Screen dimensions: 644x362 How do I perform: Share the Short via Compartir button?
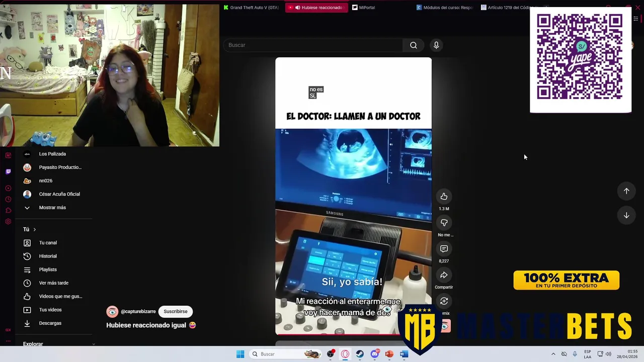click(x=444, y=275)
